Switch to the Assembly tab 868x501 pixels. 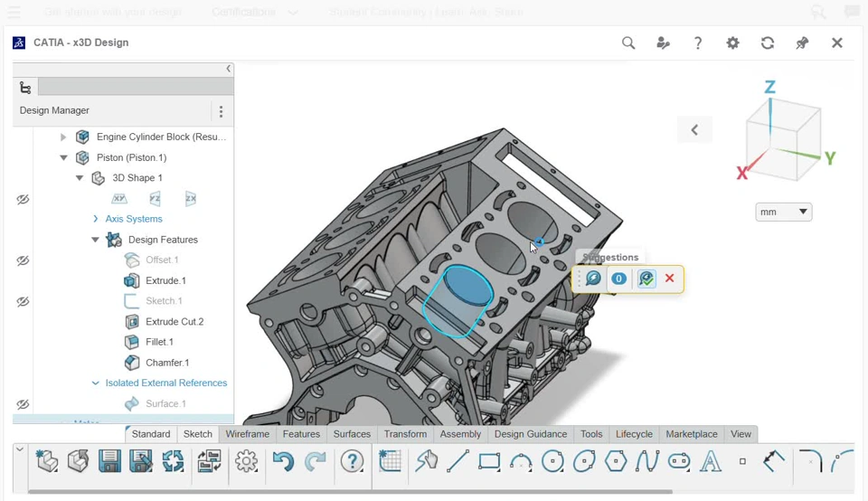tap(460, 434)
